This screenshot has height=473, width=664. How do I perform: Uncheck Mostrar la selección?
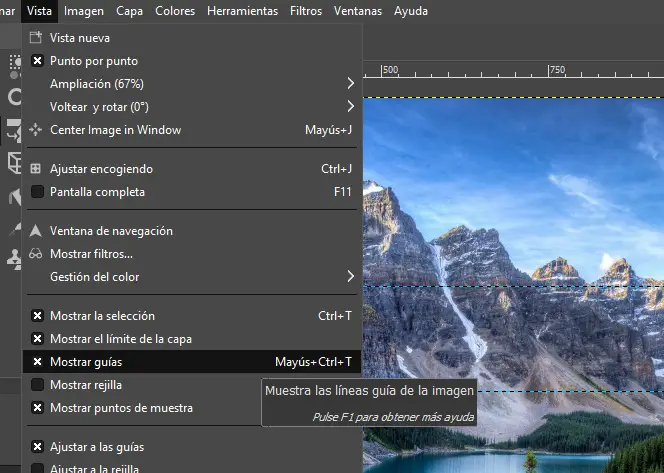coord(37,316)
